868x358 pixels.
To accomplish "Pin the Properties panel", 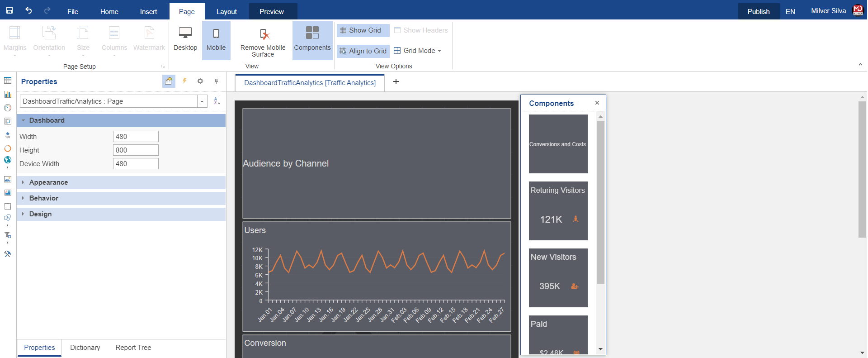I will click(x=216, y=81).
